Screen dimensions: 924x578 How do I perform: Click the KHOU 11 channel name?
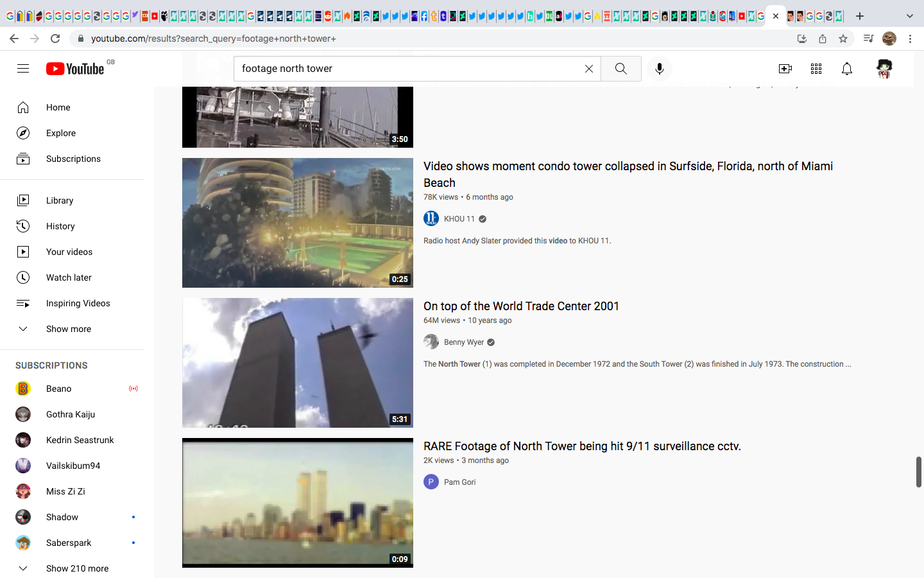tap(459, 219)
